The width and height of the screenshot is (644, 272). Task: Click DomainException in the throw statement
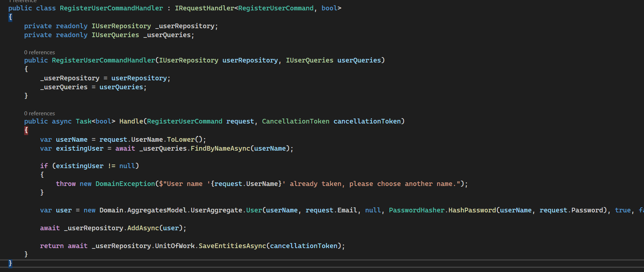click(125, 184)
